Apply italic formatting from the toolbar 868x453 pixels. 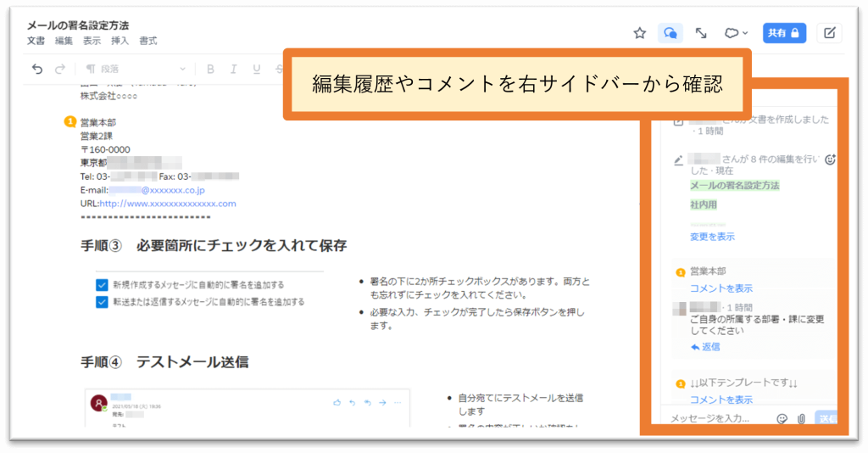click(233, 69)
